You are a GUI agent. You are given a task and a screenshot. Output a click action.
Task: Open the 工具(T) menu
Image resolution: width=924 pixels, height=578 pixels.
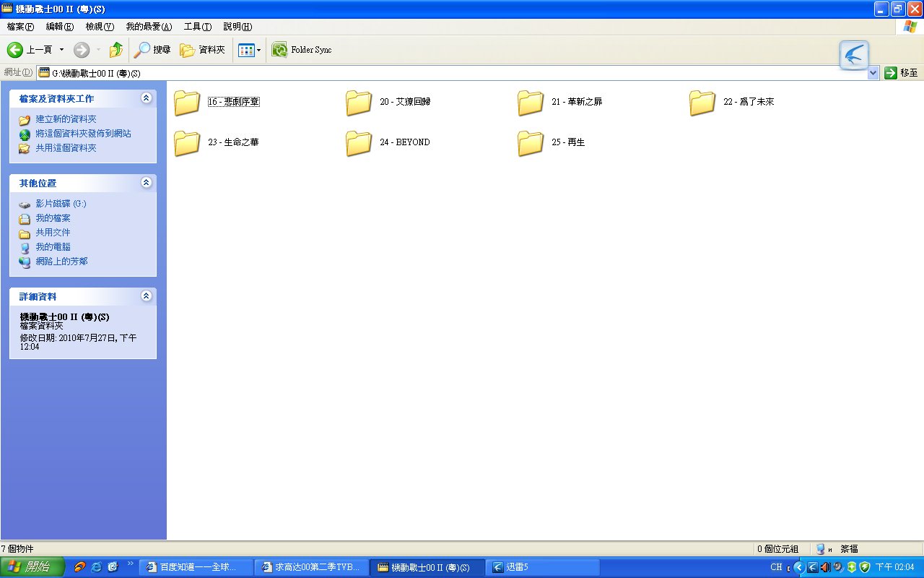click(x=198, y=27)
